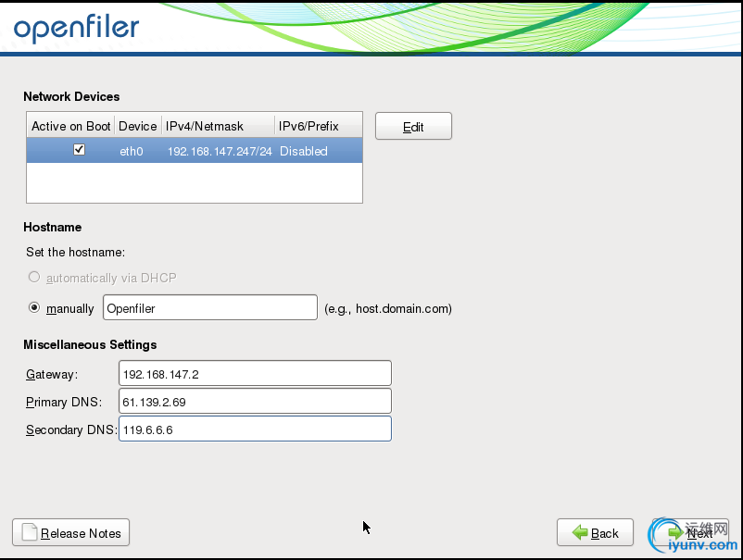Screen dimensions: 743x560
Task: Proceed with the Next button
Action: [690, 532]
